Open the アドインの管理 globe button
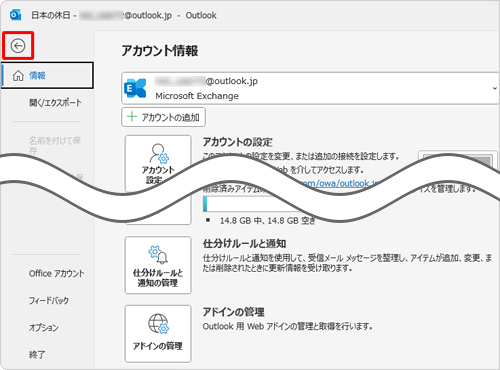The width and height of the screenshot is (500, 370). 158,333
